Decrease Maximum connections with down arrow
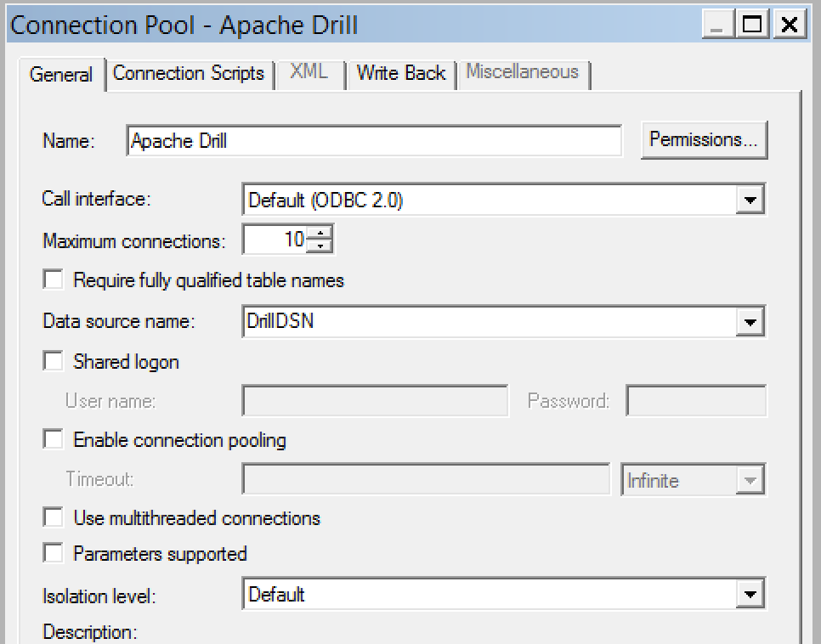Viewport: 821px width, 644px height. click(320, 246)
